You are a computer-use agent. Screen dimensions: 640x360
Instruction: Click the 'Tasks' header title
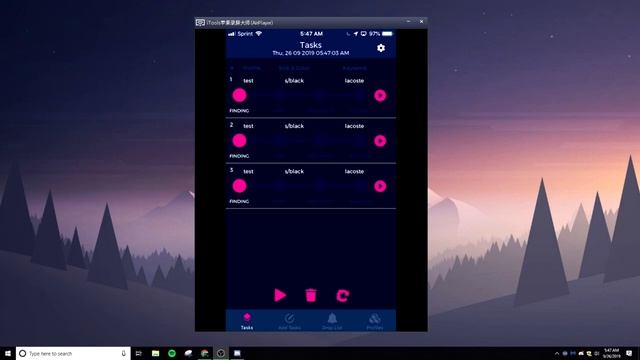311,45
